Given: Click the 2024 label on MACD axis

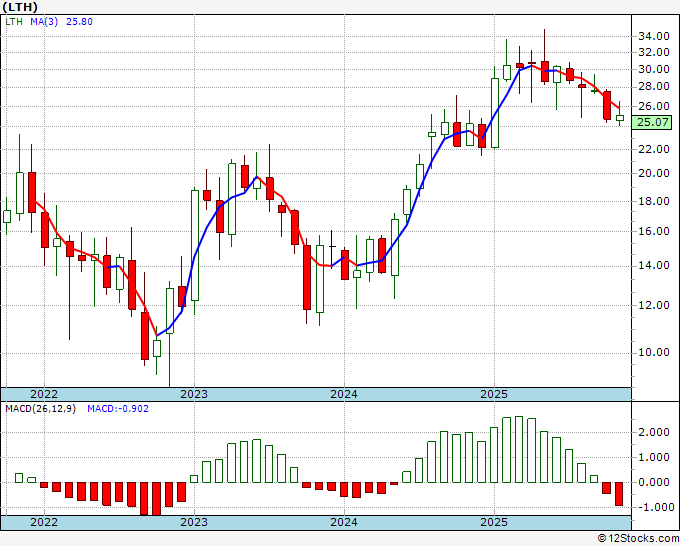Looking at the screenshot, I should tap(344, 522).
